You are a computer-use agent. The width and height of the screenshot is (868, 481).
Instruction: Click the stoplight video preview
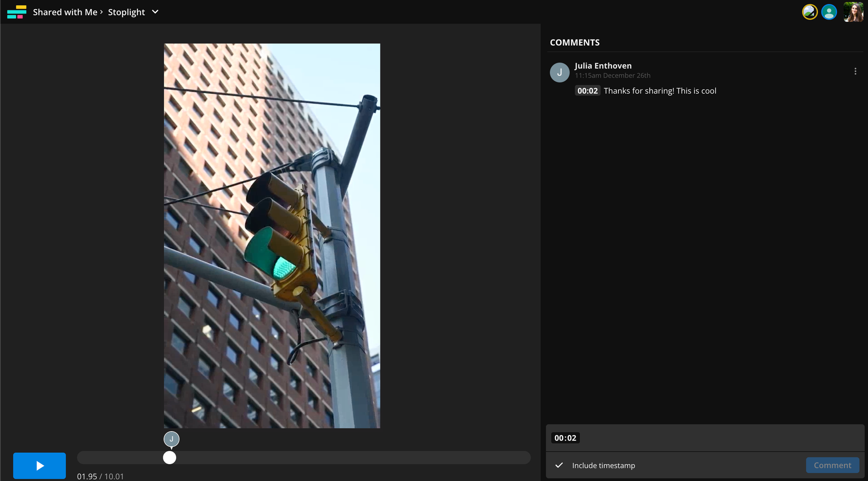[272, 235]
